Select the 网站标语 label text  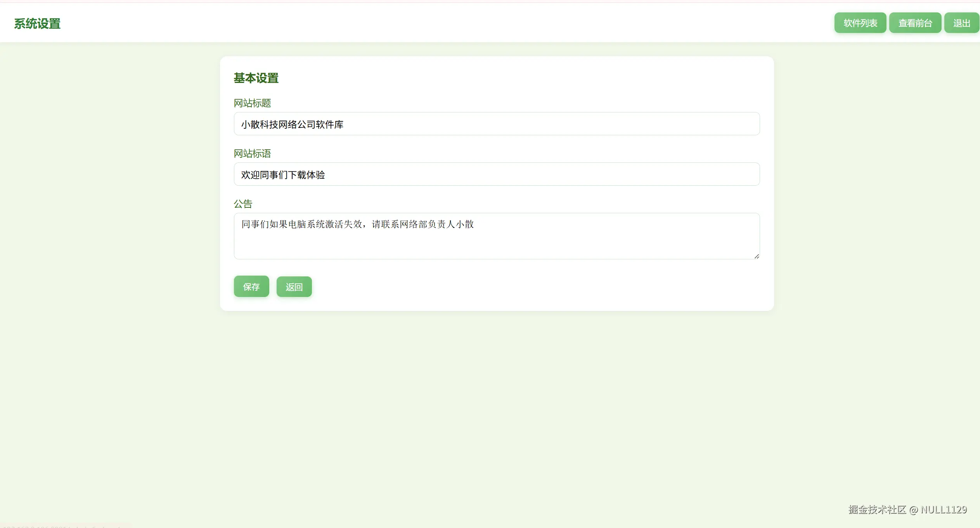252,154
